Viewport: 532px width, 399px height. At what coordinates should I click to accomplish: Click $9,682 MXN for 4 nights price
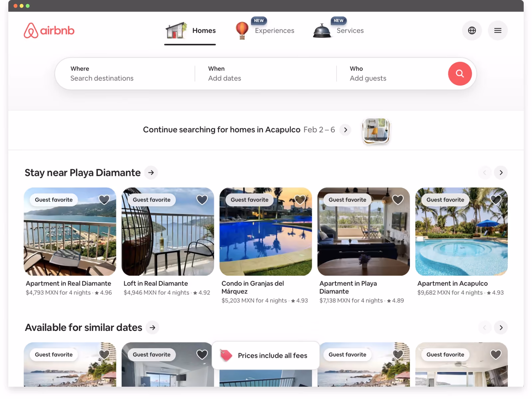point(450,293)
